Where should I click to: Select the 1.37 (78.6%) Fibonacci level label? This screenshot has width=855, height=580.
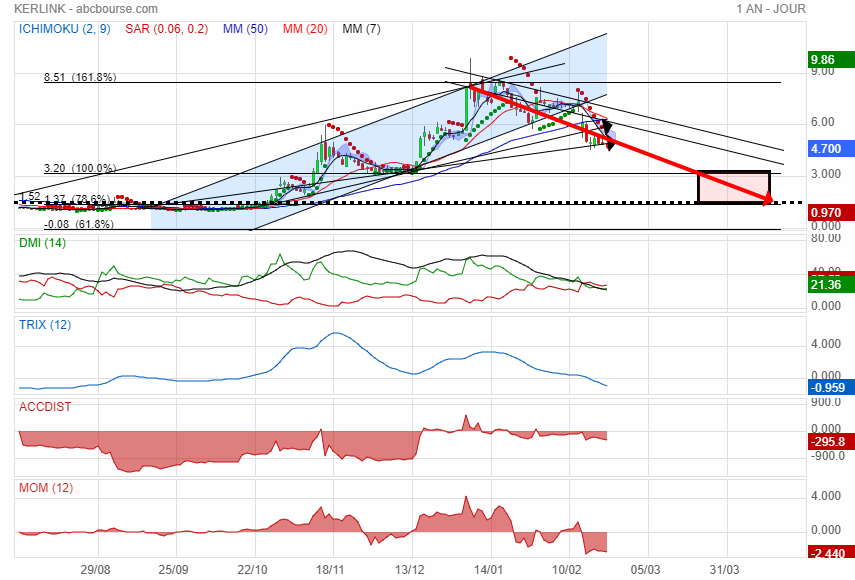[x=77, y=200]
